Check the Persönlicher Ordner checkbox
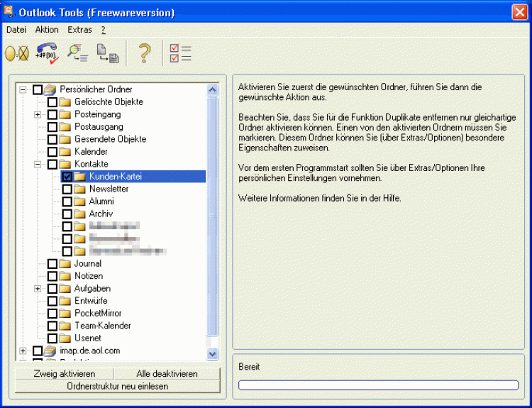Screen dimensions: 532x408 (38, 89)
